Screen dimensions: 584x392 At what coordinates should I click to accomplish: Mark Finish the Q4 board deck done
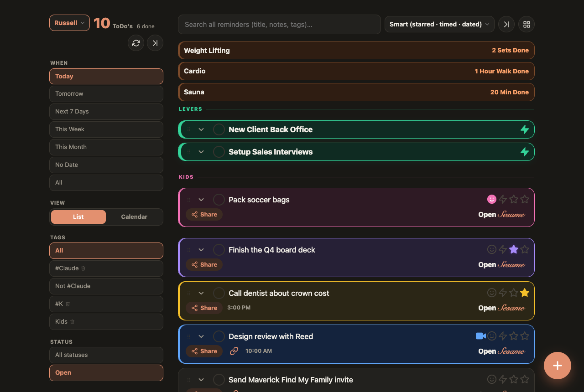219,250
